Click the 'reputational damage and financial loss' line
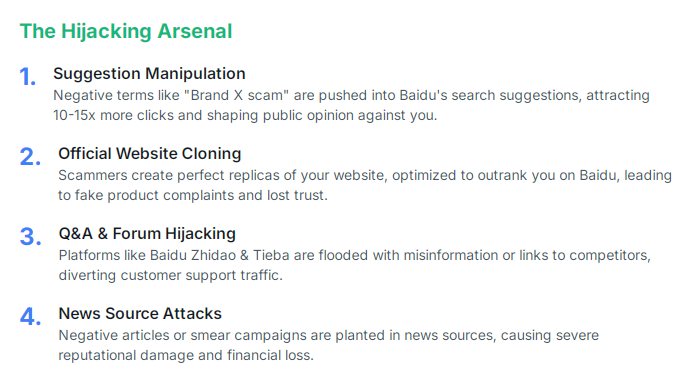This screenshot has height=385, width=694. pyautogui.click(x=186, y=355)
